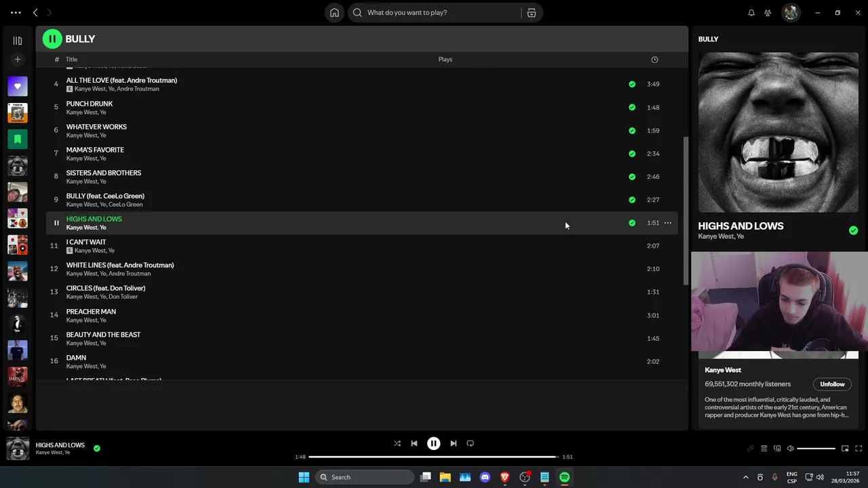This screenshot has width=868, height=488.
Task: Toggle the saved checkmark in HIGHS AND LOWS row
Action: pos(632,222)
